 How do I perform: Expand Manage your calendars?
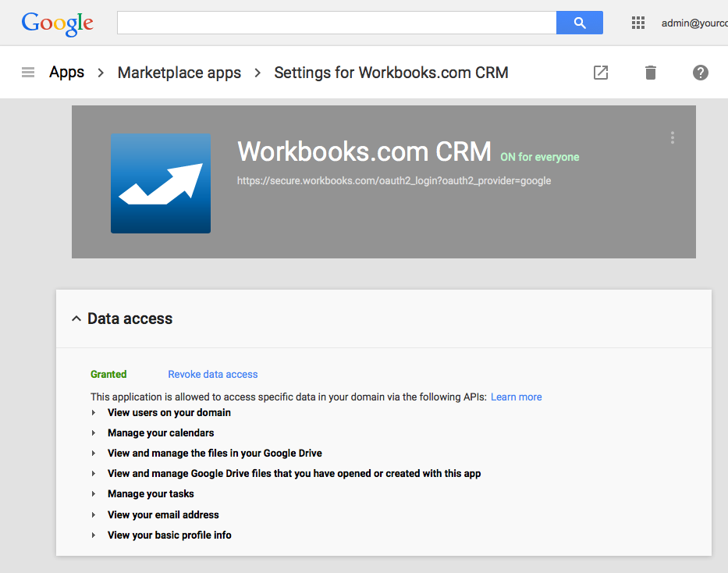tap(94, 433)
